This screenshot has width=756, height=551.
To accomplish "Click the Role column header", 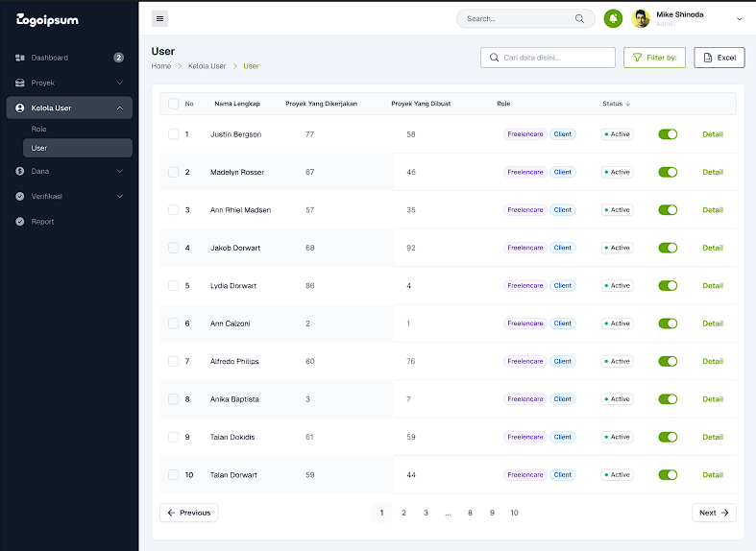I will pos(503,104).
